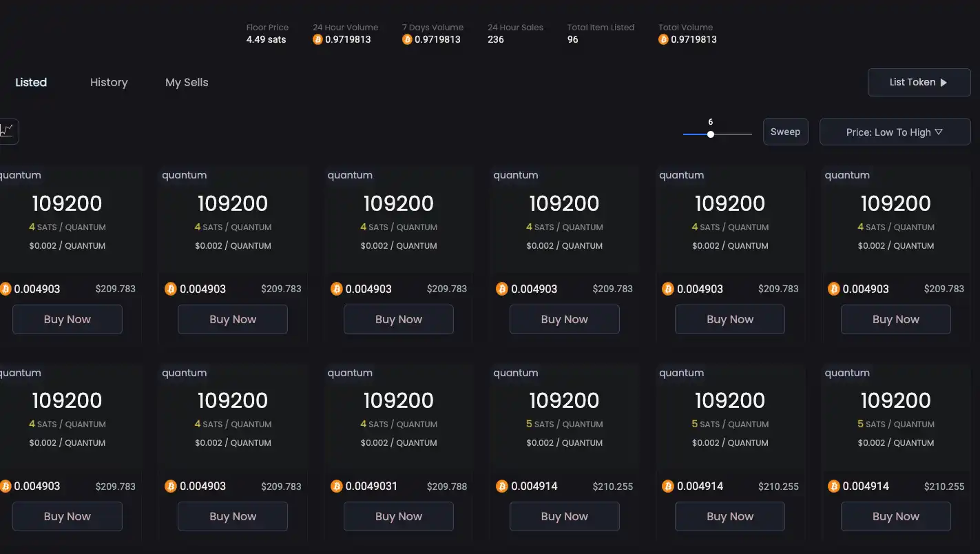Select the 0.0049031 quantum listing card amount
This screenshot has height=554, width=980.
[x=399, y=400]
